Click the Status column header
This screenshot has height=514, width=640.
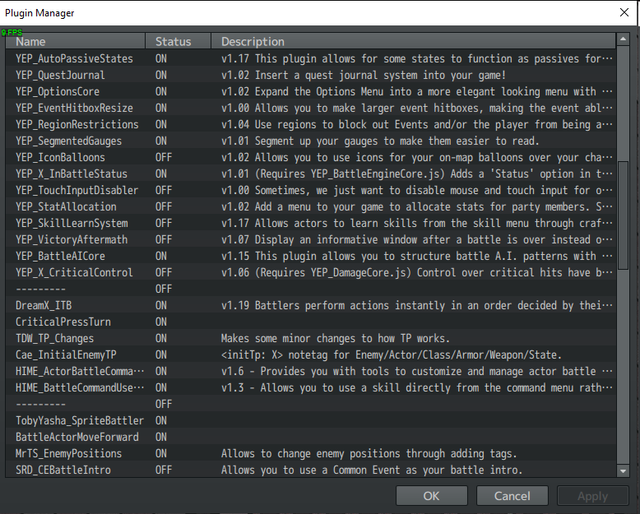(178, 41)
